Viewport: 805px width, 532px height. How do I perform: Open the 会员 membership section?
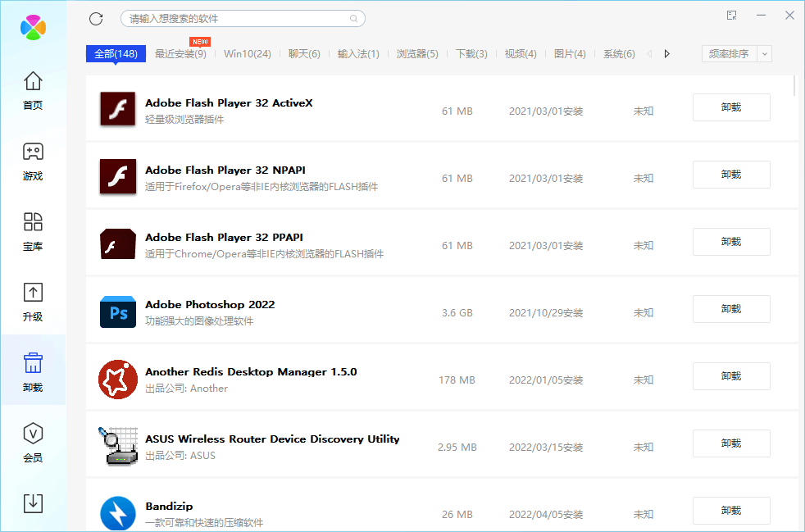[33, 443]
